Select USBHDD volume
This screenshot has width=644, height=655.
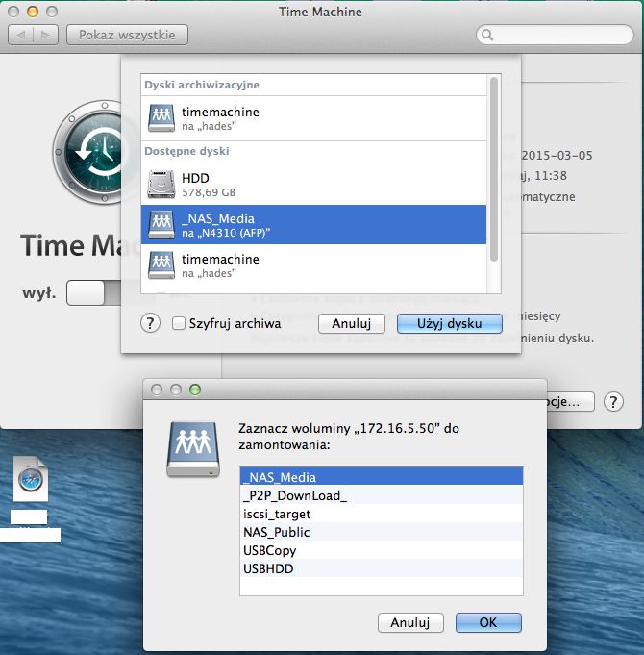[x=382, y=568]
